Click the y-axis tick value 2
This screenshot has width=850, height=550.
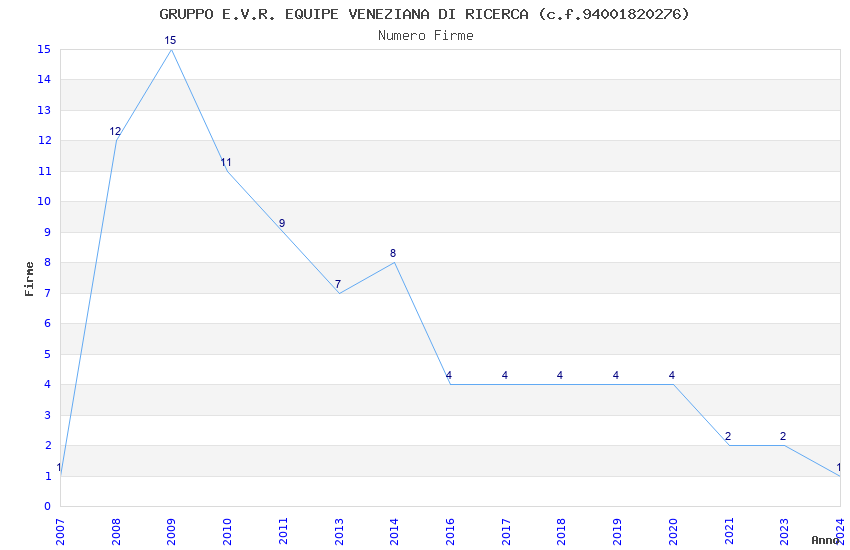[48, 445]
